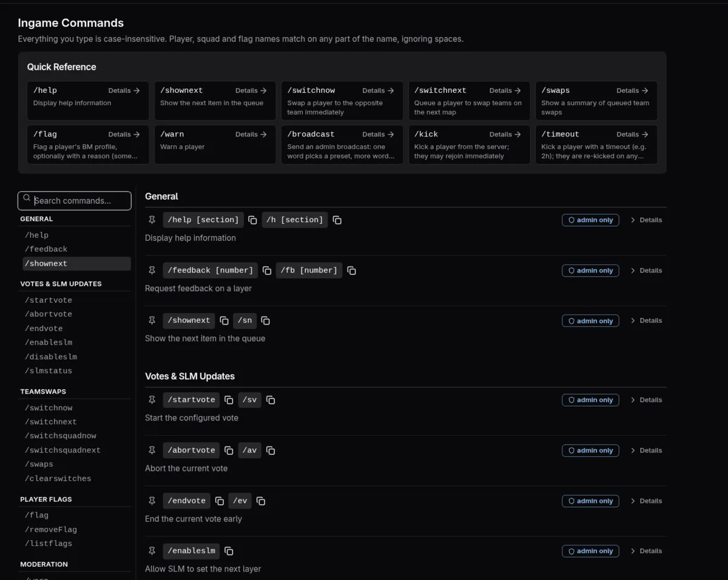Image resolution: width=728 pixels, height=580 pixels.
Task: Open Details on /switchnext quick reference card
Action: [x=505, y=90]
